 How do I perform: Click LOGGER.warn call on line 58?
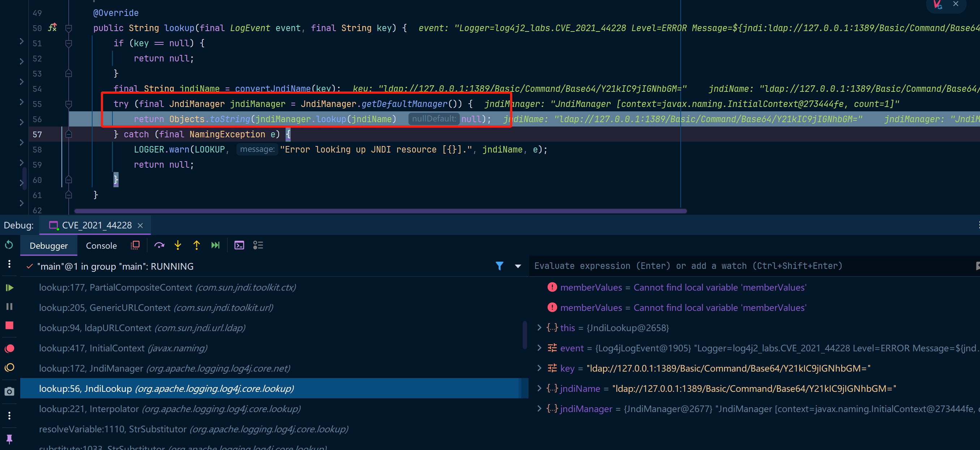click(x=162, y=150)
